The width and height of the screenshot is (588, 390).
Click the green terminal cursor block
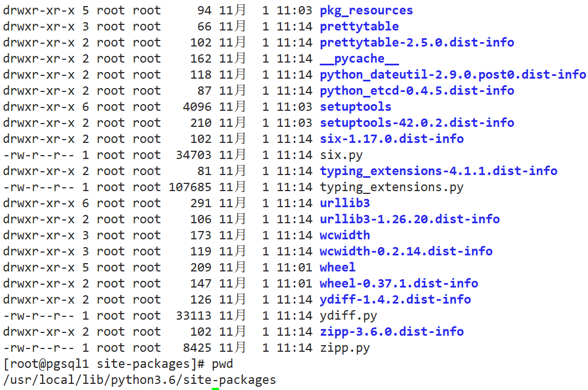pyautogui.click(x=215, y=389)
